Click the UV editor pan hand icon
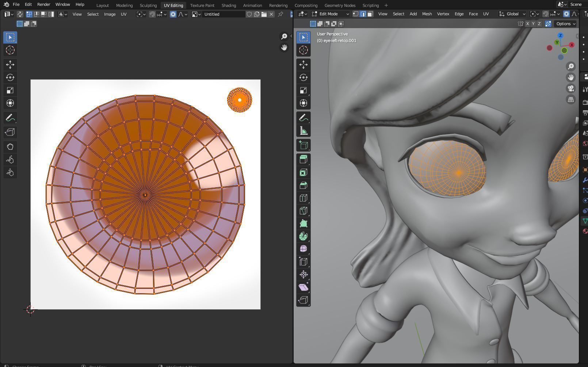Screen dimensions: 588x367 click(x=284, y=47)
